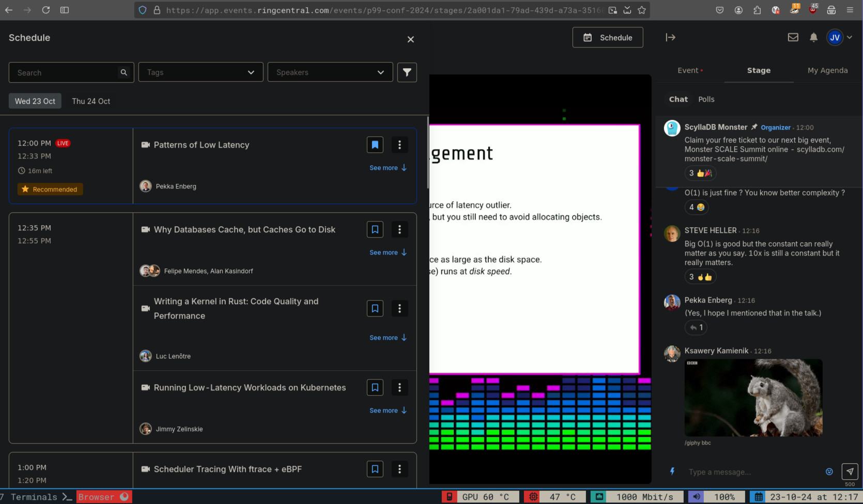Bookmark this page with the star icon
Image resolution: width=863 pixels, height=504 pixels.
coord(641,10)
